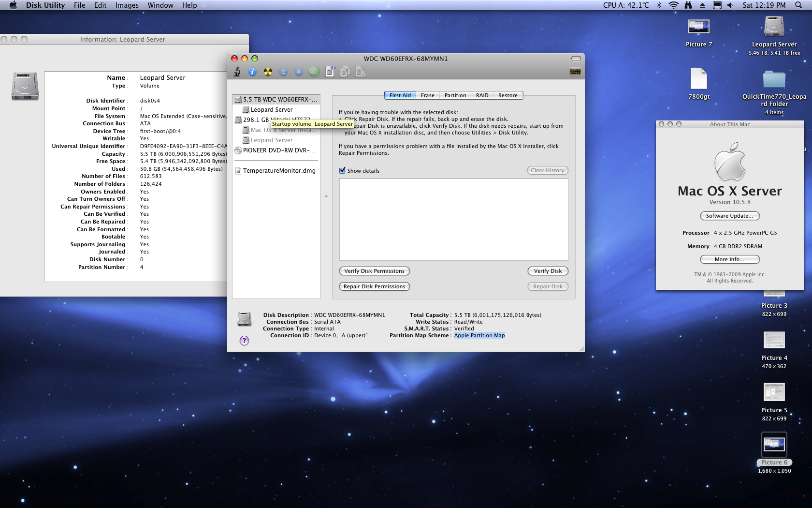Click inside the First Aid details log area
The height and width of the screenshot is (508, 812).
(454, 219)
